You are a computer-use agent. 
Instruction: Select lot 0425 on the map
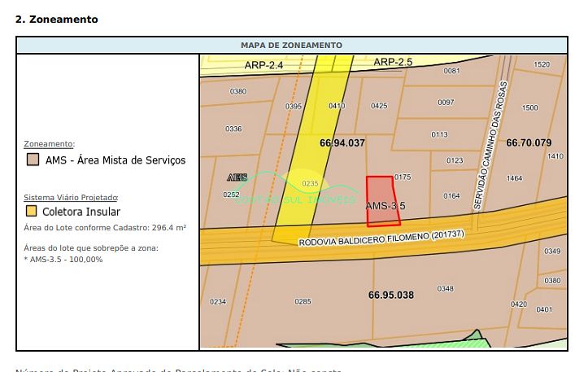click(379, 106)
